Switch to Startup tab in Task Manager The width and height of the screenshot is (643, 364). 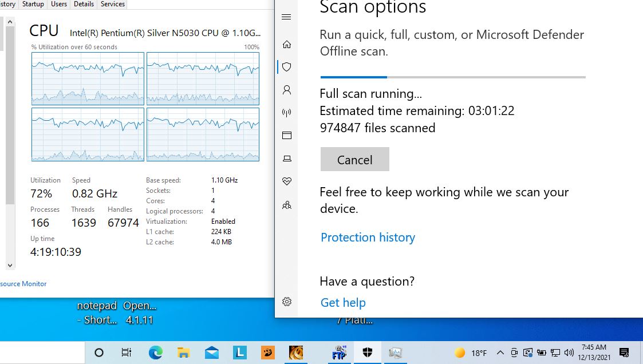click(x=33, y=4)
